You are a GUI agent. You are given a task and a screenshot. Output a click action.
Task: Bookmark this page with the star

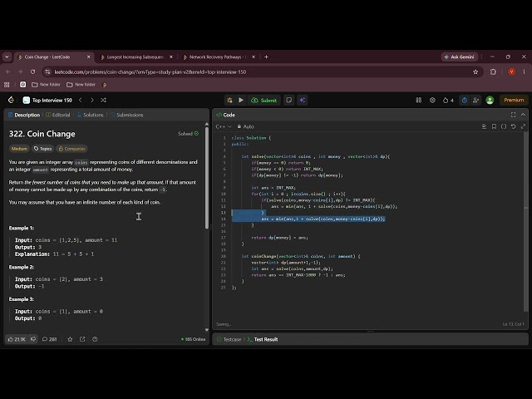tap(475, 72)
